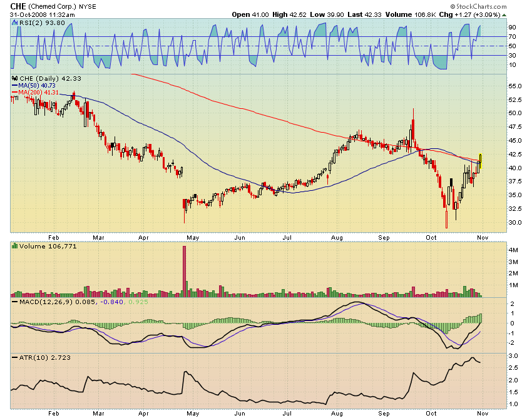This screenshot has height=418, width=532.
Task: Click the green up-triangle after Chg +3.09%
Action: tap(504, 15)
